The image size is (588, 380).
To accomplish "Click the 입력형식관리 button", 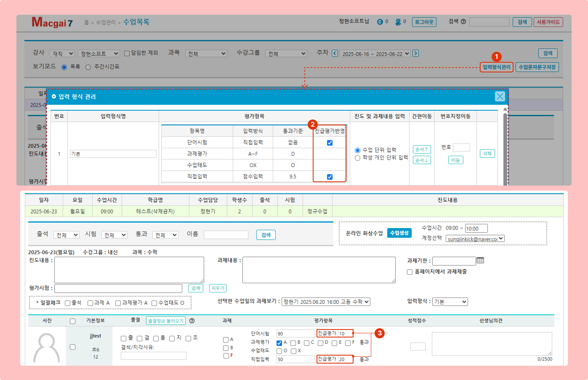I will [496, 67].
